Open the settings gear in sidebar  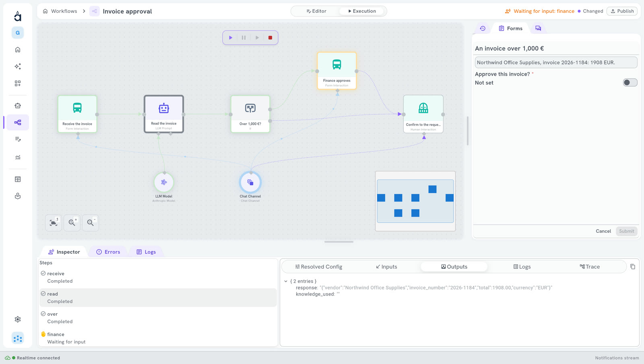18,319
